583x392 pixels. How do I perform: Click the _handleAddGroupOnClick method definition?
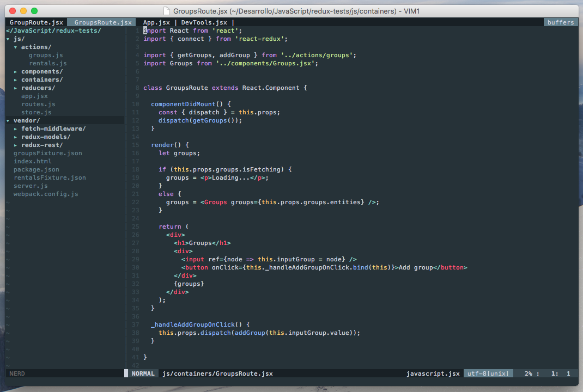[201, 325]
